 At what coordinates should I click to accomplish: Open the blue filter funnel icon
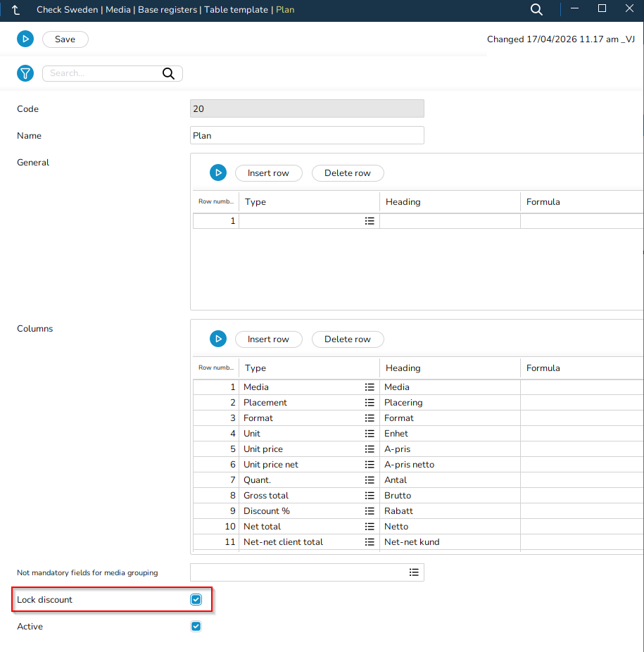tap(25, 73)
